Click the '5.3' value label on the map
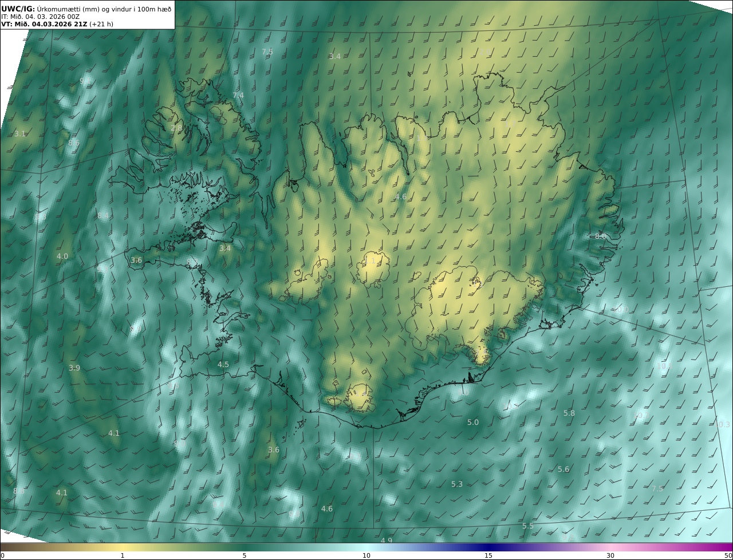 (x=457, y=484)
